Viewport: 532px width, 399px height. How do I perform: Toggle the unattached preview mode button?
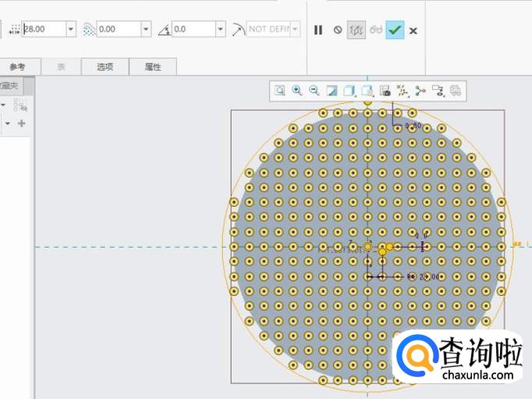[x=356, y=30]
